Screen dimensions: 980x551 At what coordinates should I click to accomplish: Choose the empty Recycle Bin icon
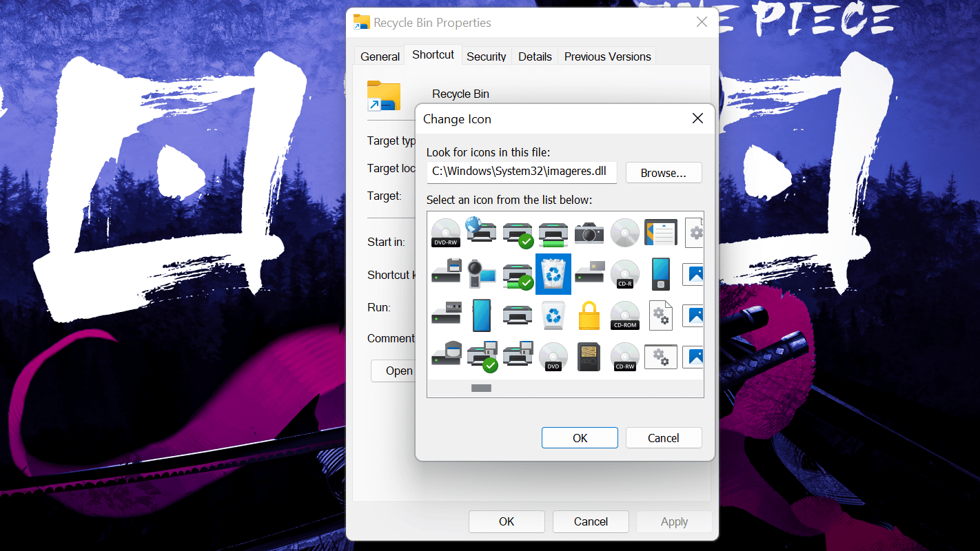coord(553,315)
